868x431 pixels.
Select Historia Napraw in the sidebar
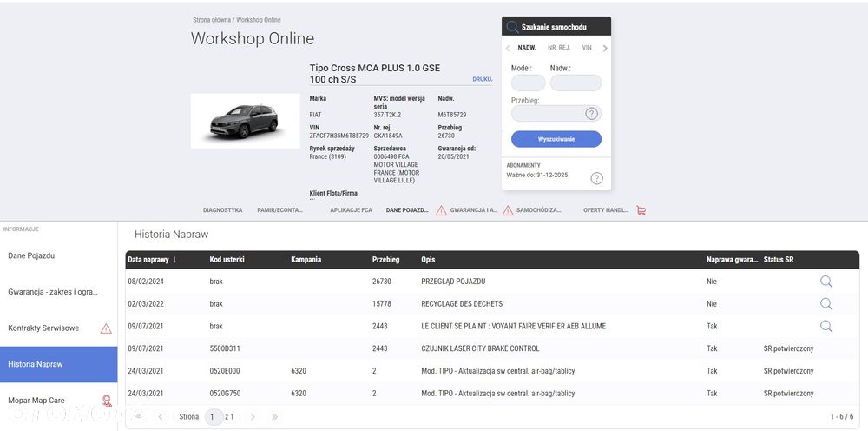59,364
